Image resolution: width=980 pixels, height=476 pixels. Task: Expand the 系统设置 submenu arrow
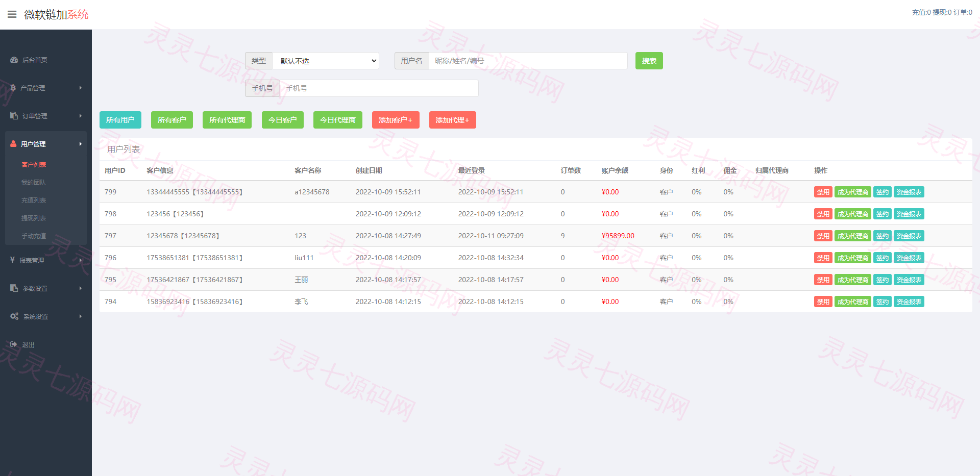click(x=81, y=316)
